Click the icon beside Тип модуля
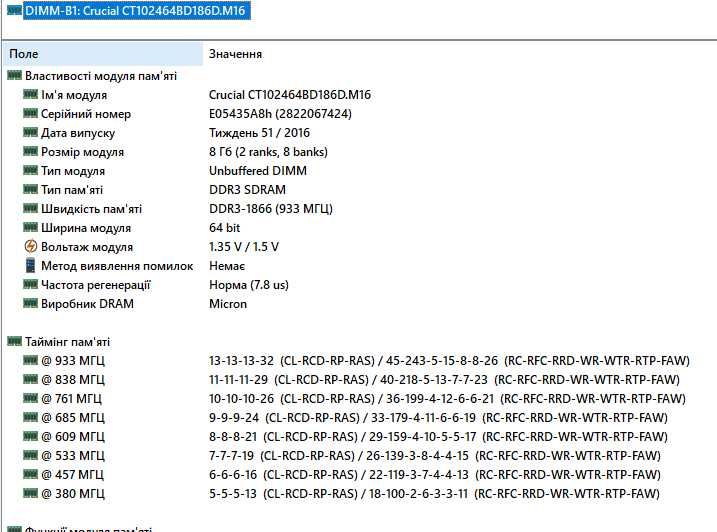The image size is (717, 532). point(30,170)
